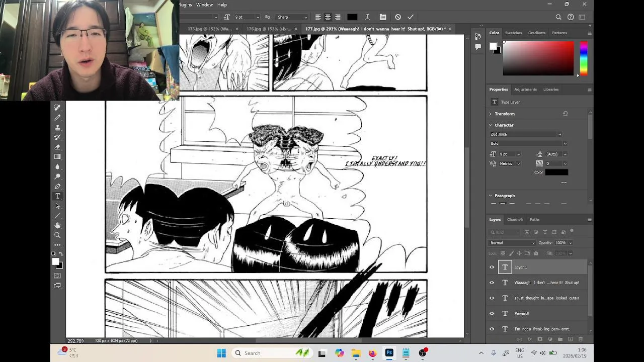
Task: Open the Window menu
Action: coord(204,5)
